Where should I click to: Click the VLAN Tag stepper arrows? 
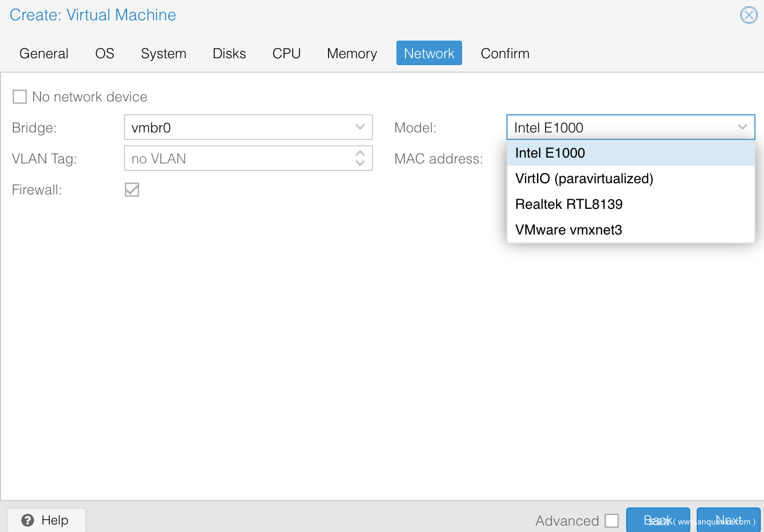pos(360,158)
